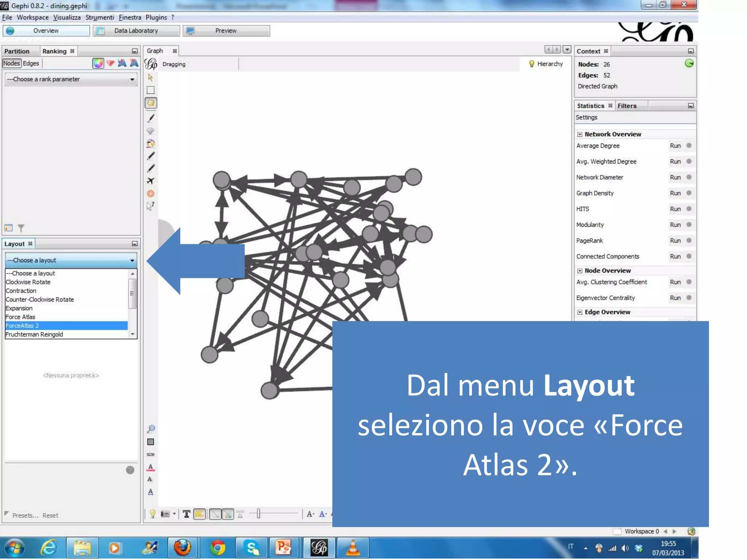This screenshot has height=560, width=747.
Task: Select the edge pencil tool below node pencil
Action: (x=151, y=168)
